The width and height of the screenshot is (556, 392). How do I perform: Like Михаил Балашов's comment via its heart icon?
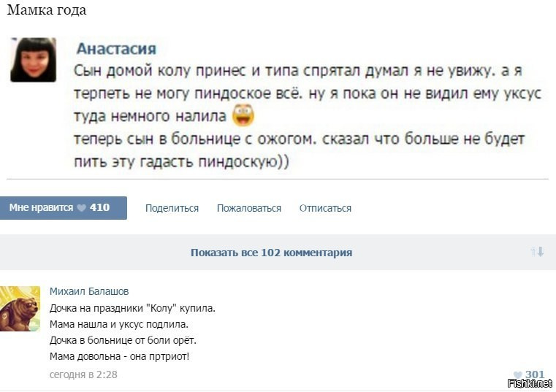(x=518, y=375)
